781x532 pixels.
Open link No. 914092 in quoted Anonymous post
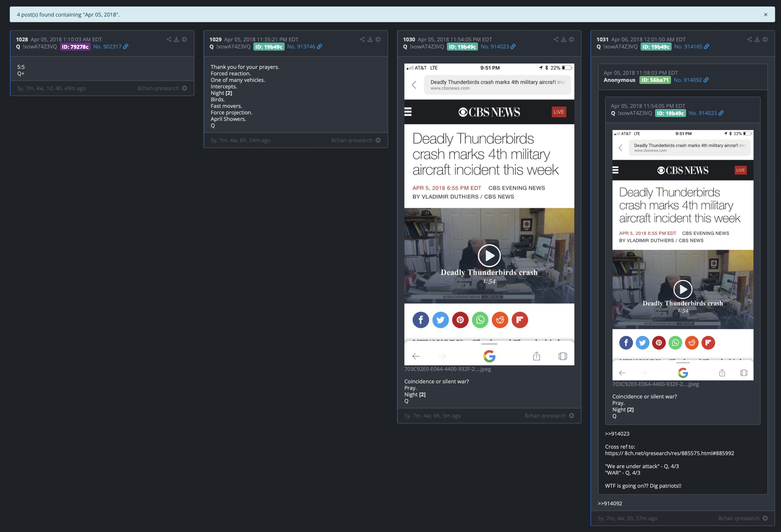691,80
